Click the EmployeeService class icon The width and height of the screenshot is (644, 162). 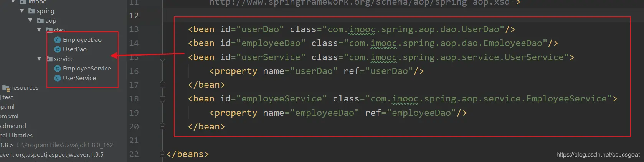click(x=58, y=69)
